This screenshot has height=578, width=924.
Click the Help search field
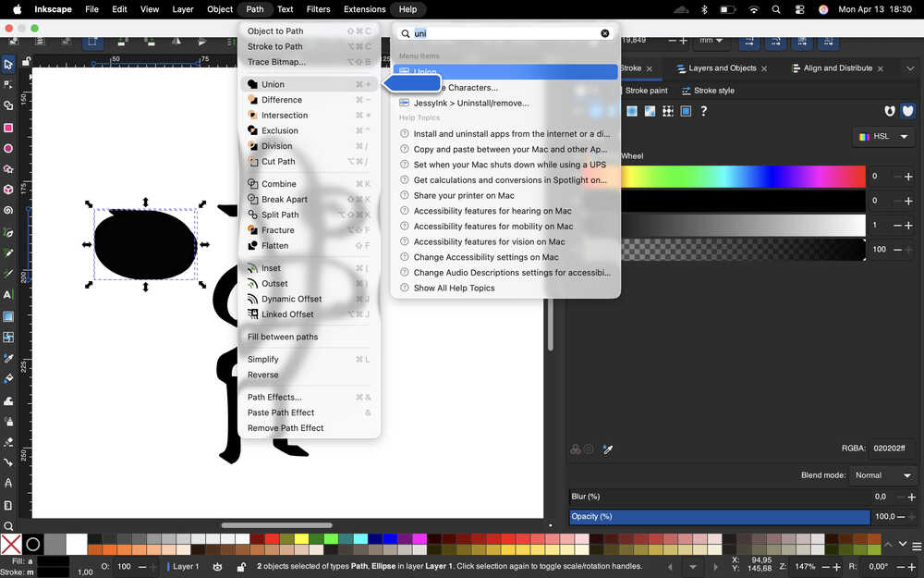tap(505, 33)
